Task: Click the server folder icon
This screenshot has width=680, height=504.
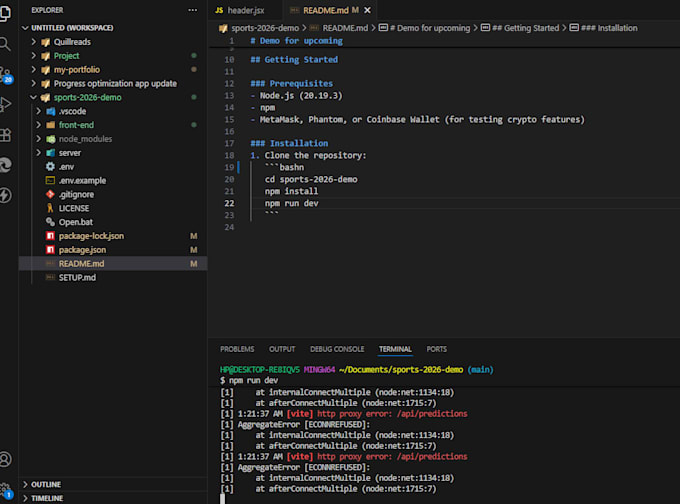Action: [x=50, y=153]
